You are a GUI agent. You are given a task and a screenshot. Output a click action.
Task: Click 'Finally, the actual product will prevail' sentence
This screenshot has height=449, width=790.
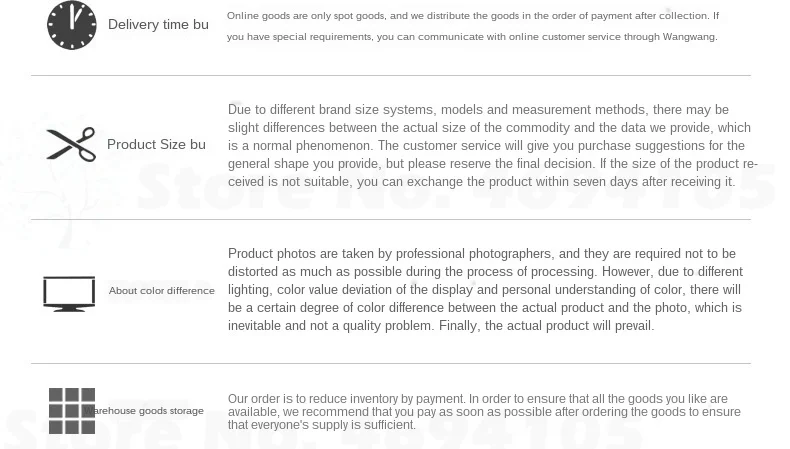click(547, 326)
